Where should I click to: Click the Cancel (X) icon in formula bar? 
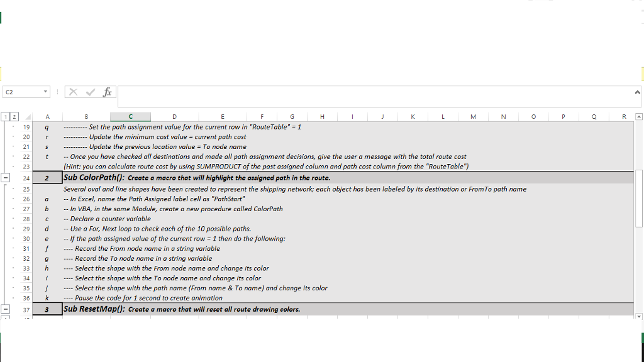74,92
